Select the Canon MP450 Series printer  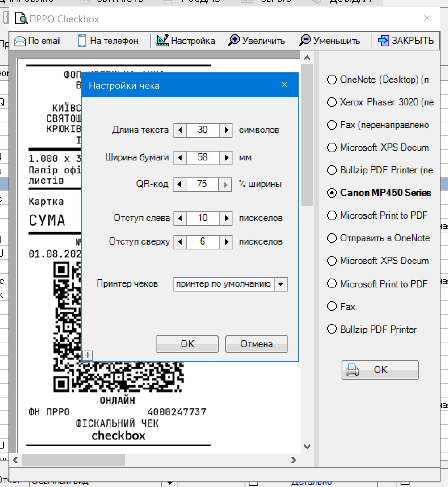click(332, 193)
